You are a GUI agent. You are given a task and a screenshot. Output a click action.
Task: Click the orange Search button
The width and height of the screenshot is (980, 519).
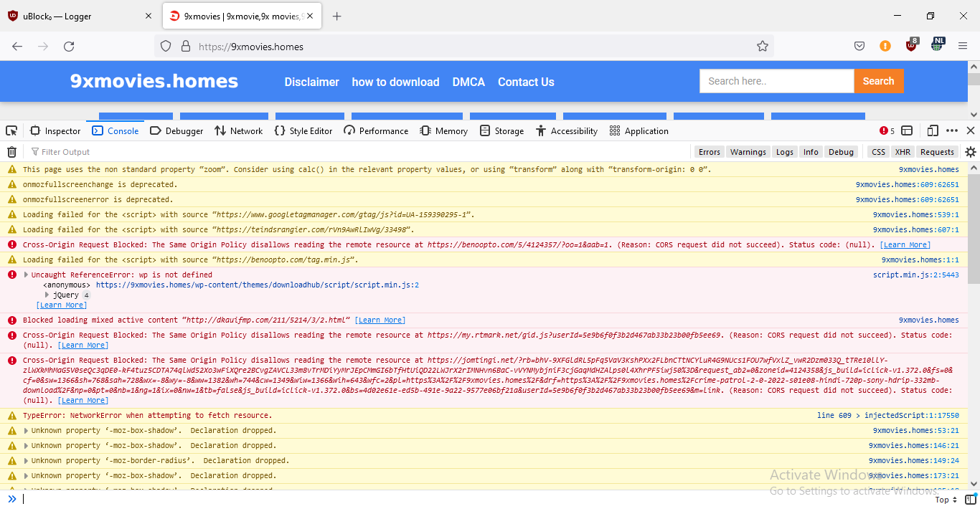(878, 81)
